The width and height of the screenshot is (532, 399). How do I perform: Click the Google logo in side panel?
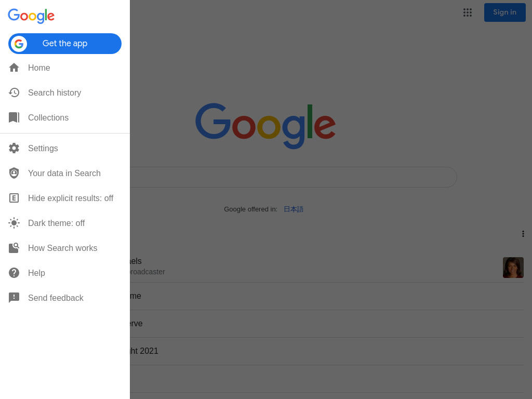tap(31, 16)
